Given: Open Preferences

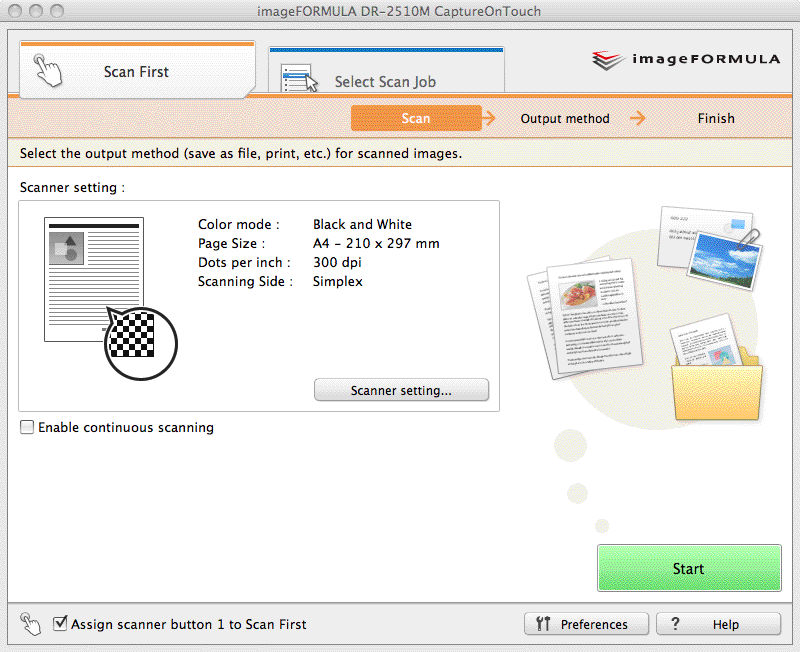Looking at the screenshot, I should click(586, 624).
